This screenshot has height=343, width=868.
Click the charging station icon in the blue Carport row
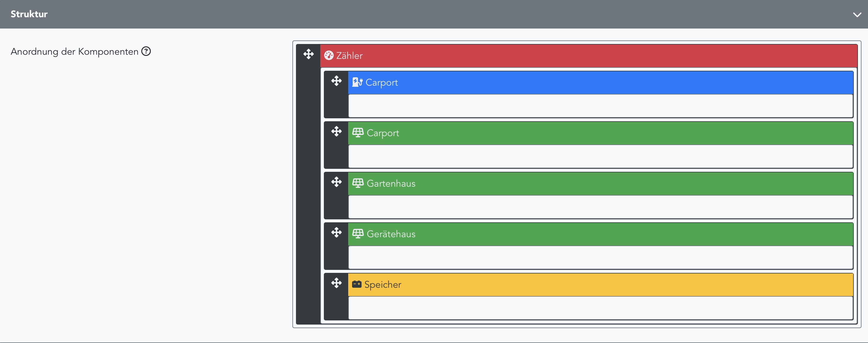point(357,82)
